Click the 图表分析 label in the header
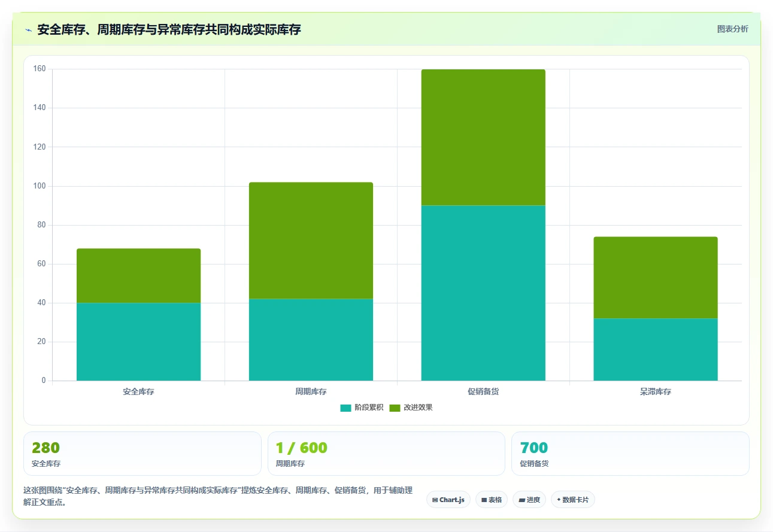This screenshot has height=532, width=773. (732, 29)
